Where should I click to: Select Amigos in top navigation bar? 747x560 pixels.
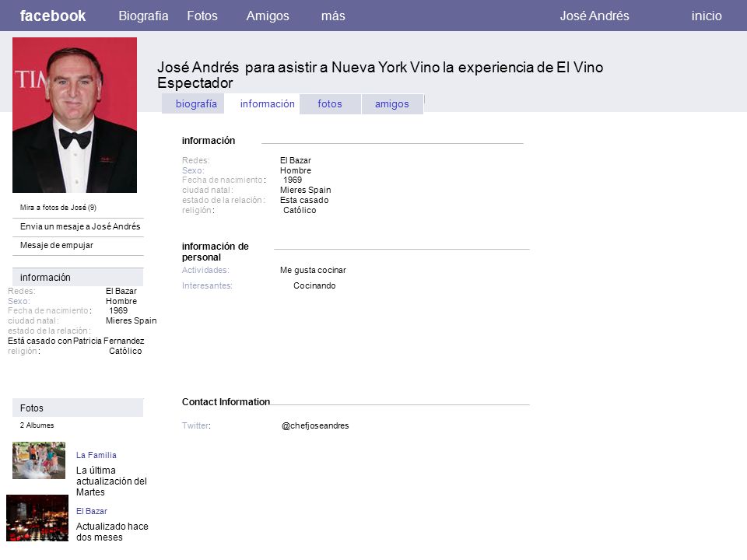[267, 16]
